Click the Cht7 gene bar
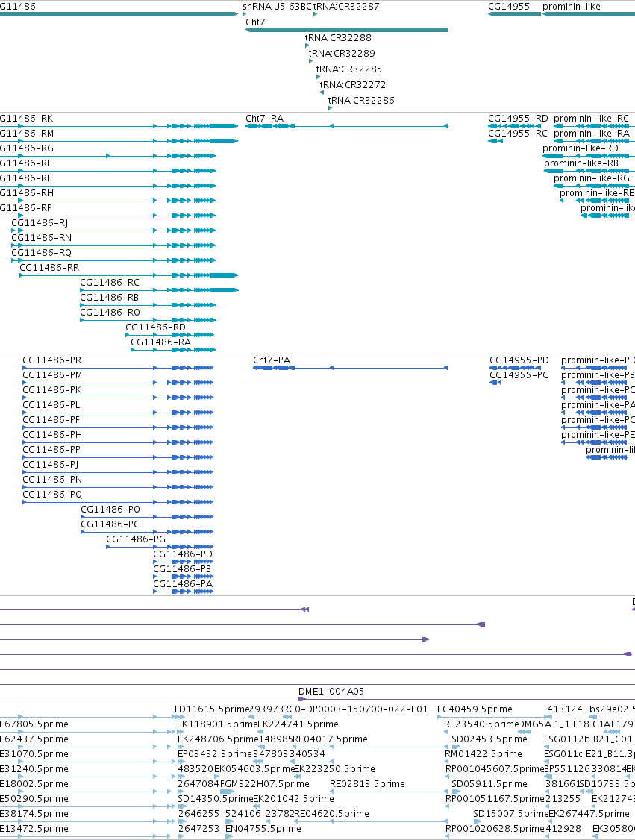The width and height of the screenshot is (635, 840). click(x=347, y=30)
